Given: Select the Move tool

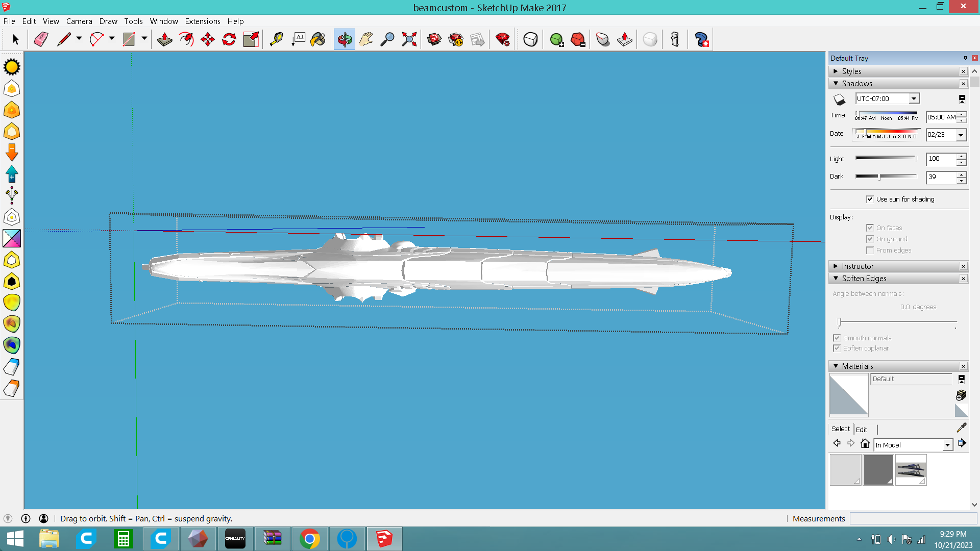Looking at the screenshot, I should (x=208, y=39).
